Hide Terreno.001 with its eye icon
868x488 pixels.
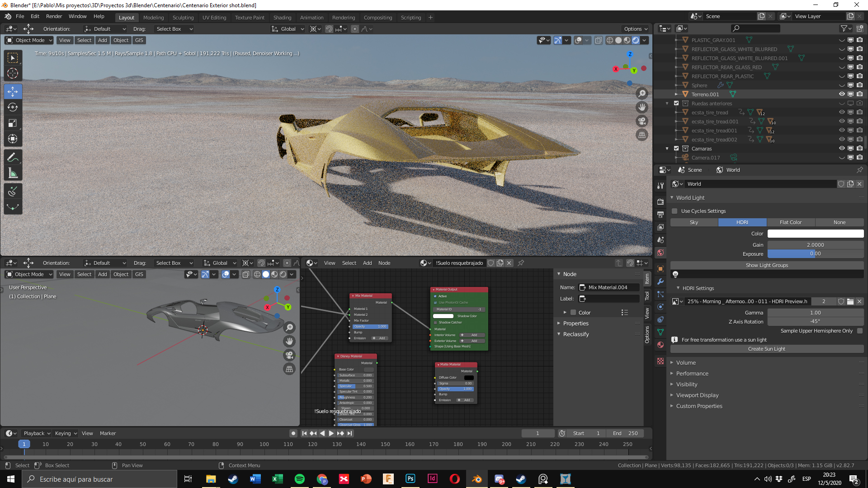tap(842, 94)
